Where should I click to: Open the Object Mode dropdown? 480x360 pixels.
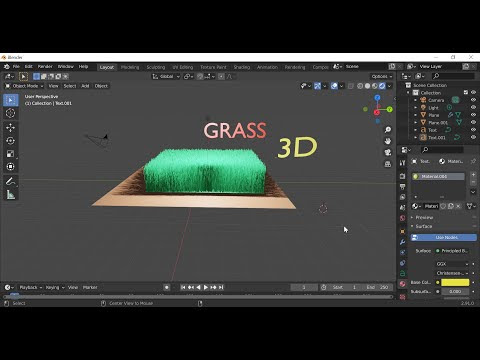pyautogui.click(x=24, y=86)
